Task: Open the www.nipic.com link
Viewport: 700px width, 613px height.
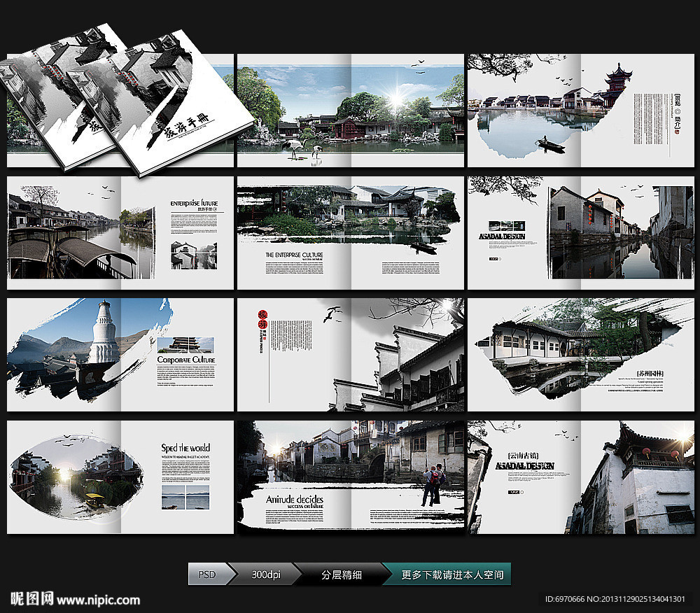Action: click(x=98, y=600)
